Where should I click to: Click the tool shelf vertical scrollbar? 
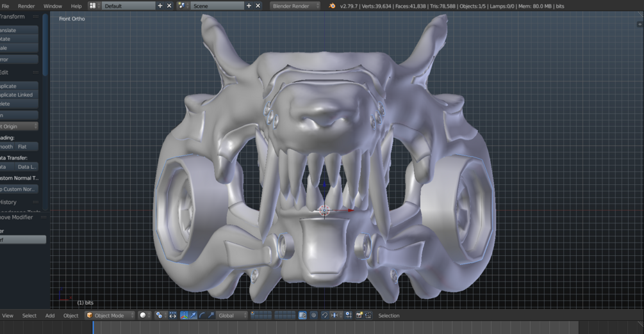(45, 45)
